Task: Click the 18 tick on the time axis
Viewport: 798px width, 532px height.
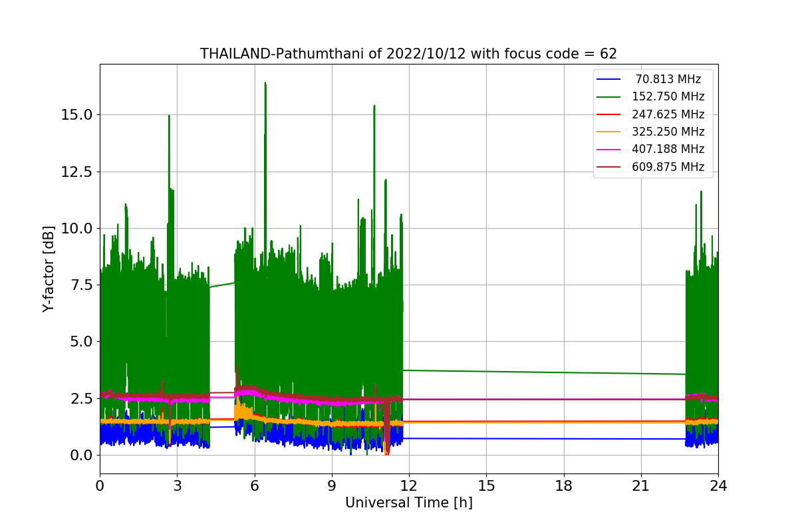Action: (563, 485)
